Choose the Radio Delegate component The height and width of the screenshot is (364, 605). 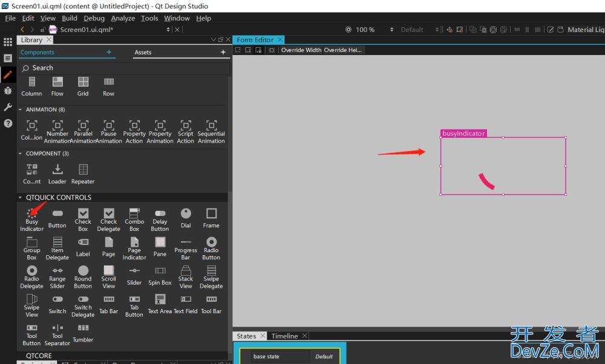point(31,278)
